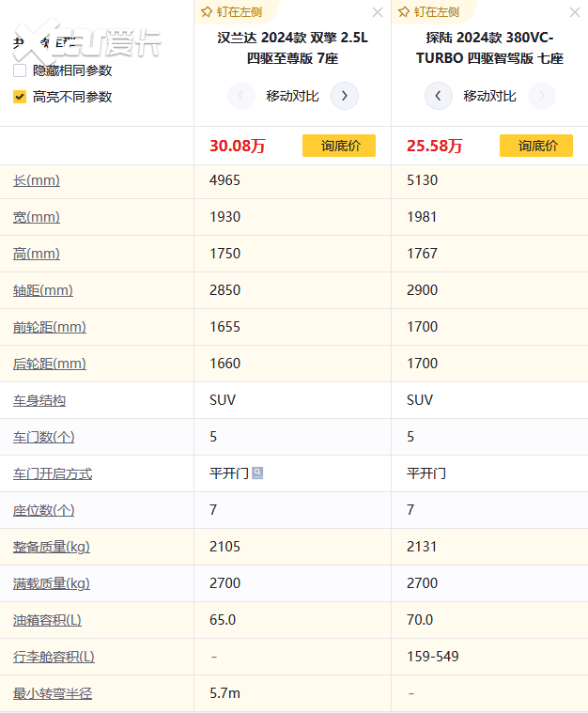Click 询底价 for the 25.58万 探陆

tap(535, 146)
